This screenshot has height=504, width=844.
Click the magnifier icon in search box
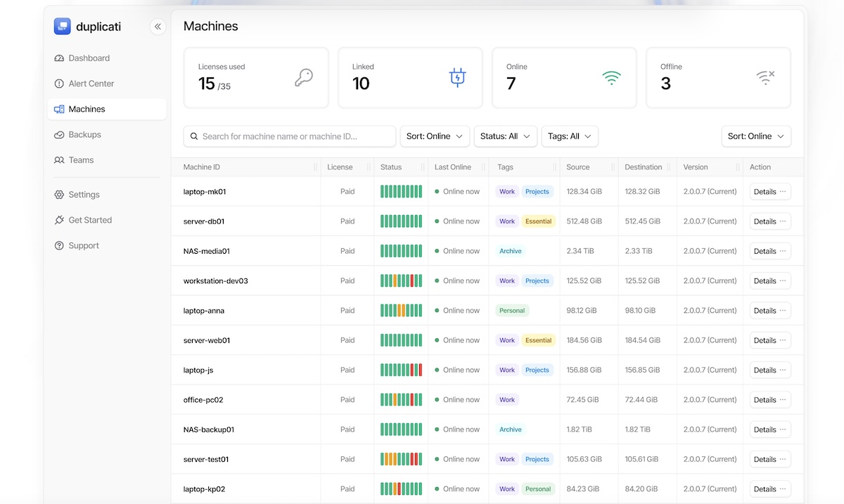click(x=193, y=136)
